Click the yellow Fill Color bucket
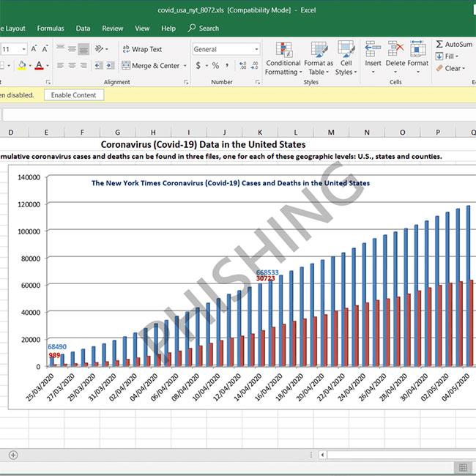 [22, 65]
